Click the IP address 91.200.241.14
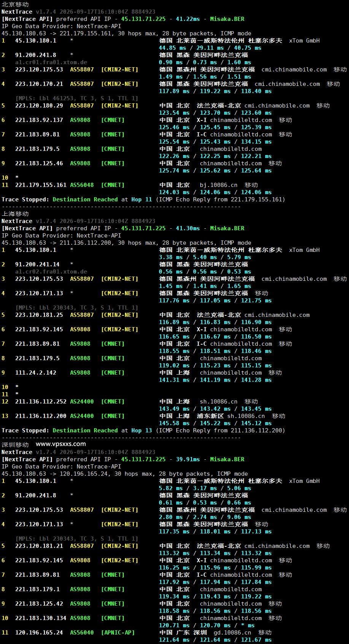Viewport: 349px width, 644px height. (x=37, y=264)
